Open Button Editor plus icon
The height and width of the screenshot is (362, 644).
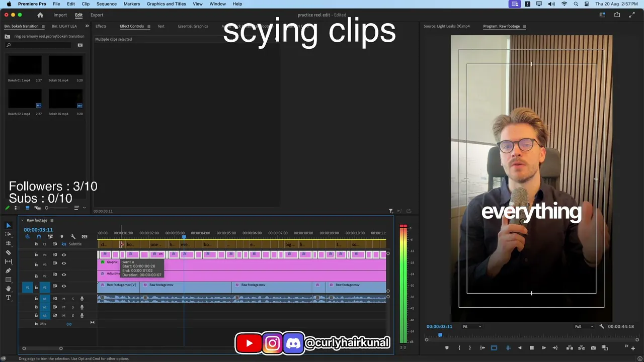[x=633, y=347]
